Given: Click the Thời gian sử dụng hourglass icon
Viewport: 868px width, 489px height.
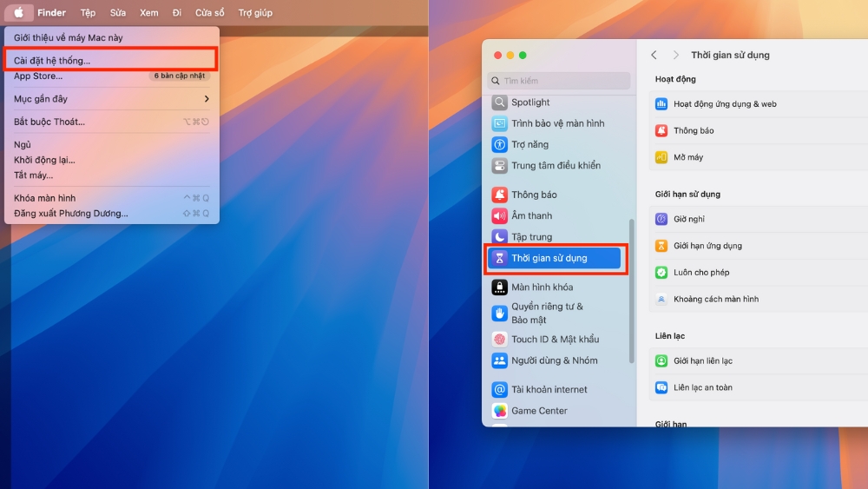Looking at the screenshot, I should (499, 257).
